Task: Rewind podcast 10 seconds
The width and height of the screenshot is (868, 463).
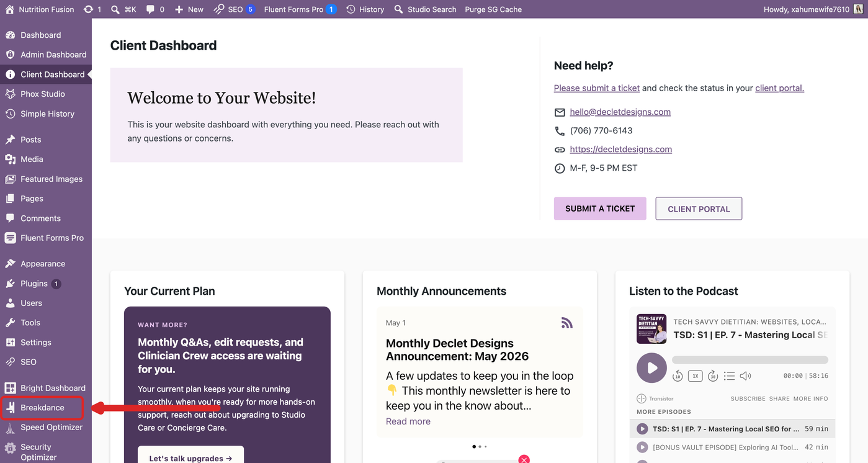Action: pos(678,375)
